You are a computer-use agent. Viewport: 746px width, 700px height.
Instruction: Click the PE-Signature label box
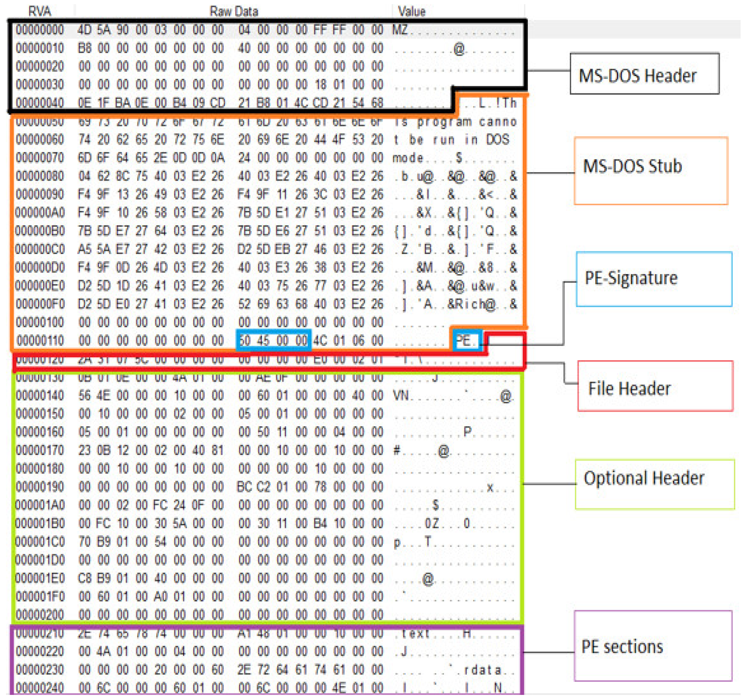654,279
